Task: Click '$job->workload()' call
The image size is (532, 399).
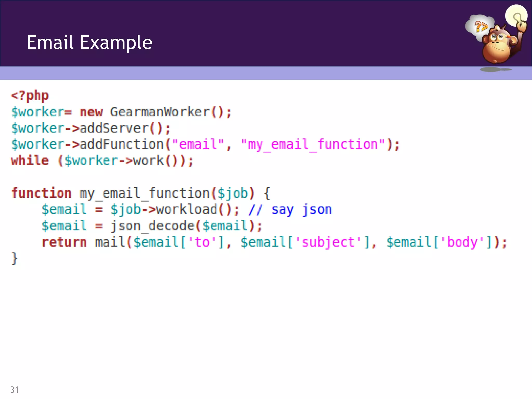Action: click(x=171, y=210)
